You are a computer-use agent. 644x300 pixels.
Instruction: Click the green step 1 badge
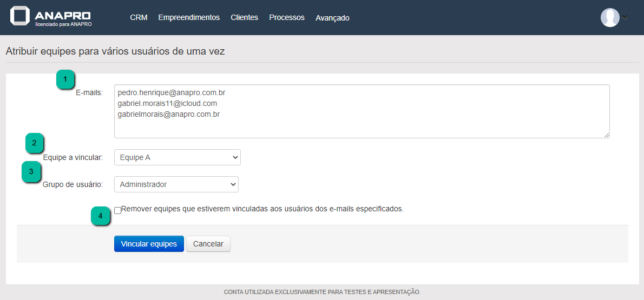[65, 79]
